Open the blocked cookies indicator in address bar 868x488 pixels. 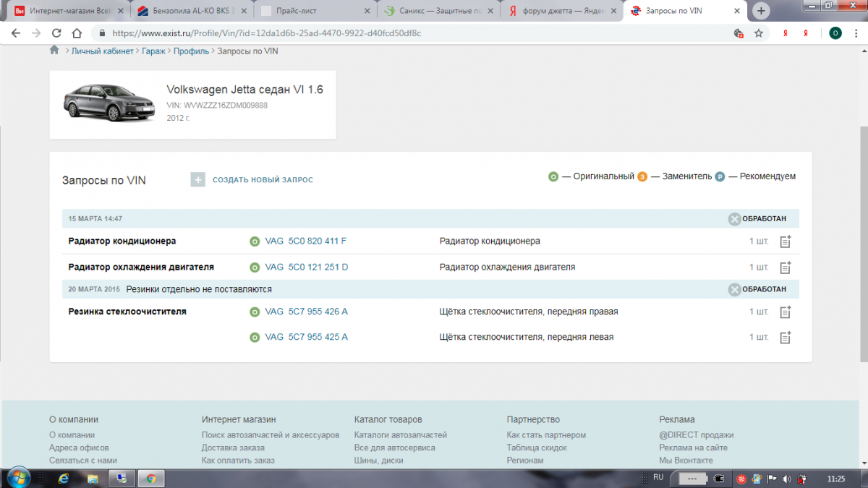pyautogui.click(x=739, y=33)
